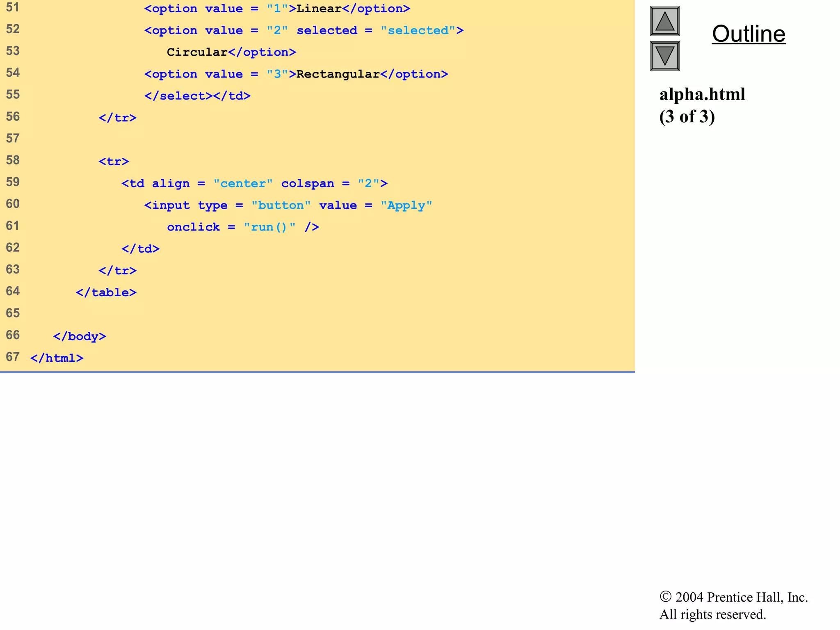
Task: Click the up arrow navigation button
Action: [665, 21]
